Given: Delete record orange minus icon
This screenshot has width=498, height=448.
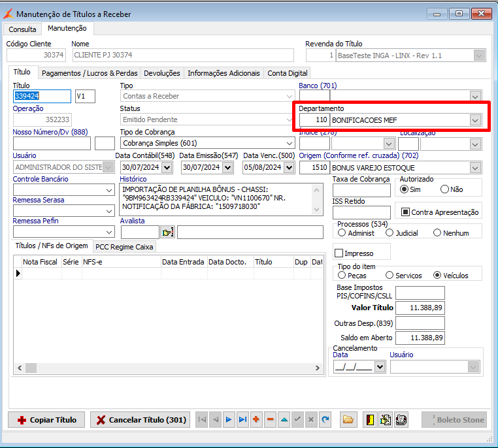Looking at the screenshot, I should [x=270, y=420].
